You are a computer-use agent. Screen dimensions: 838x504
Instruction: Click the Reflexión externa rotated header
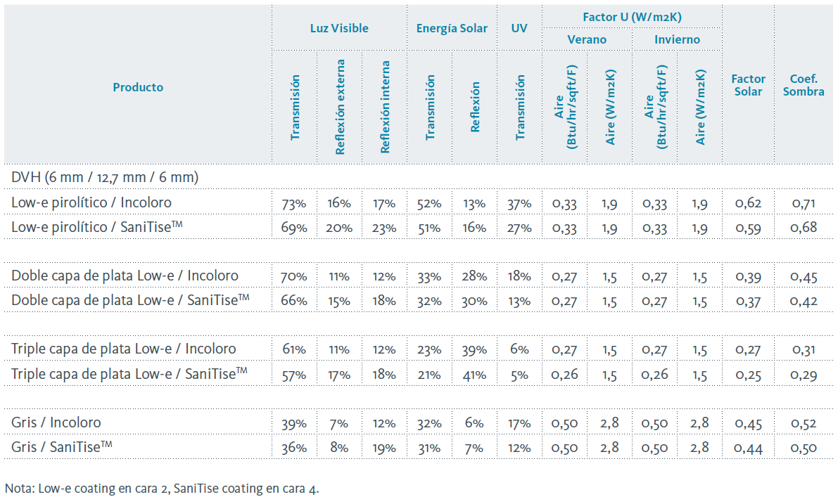click(x=341, y=107)
